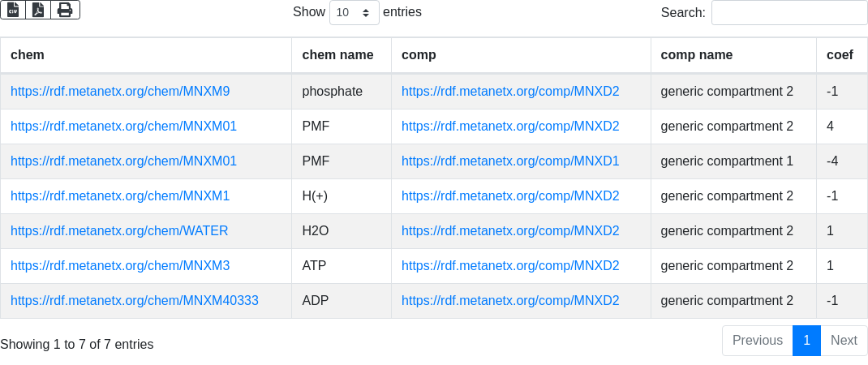The height and width of the screenshot is (365, 868).
Task: Go to the Next page
Action: coord(844,341)
